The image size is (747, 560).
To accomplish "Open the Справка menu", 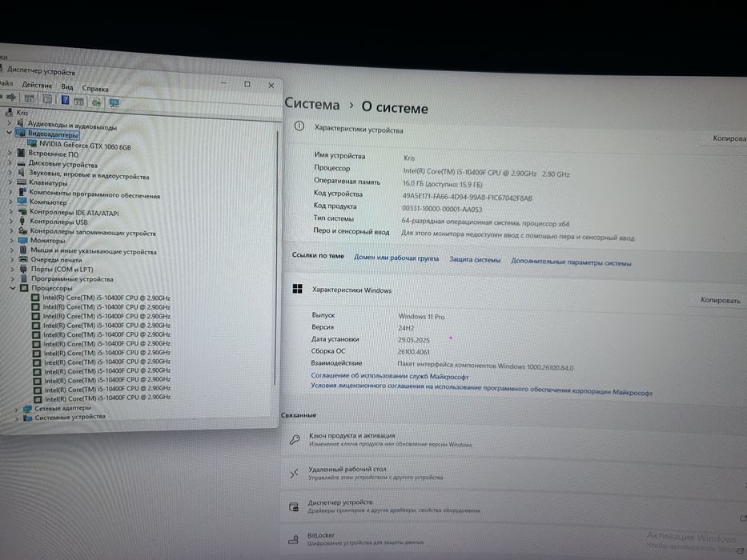I will 95,88.
